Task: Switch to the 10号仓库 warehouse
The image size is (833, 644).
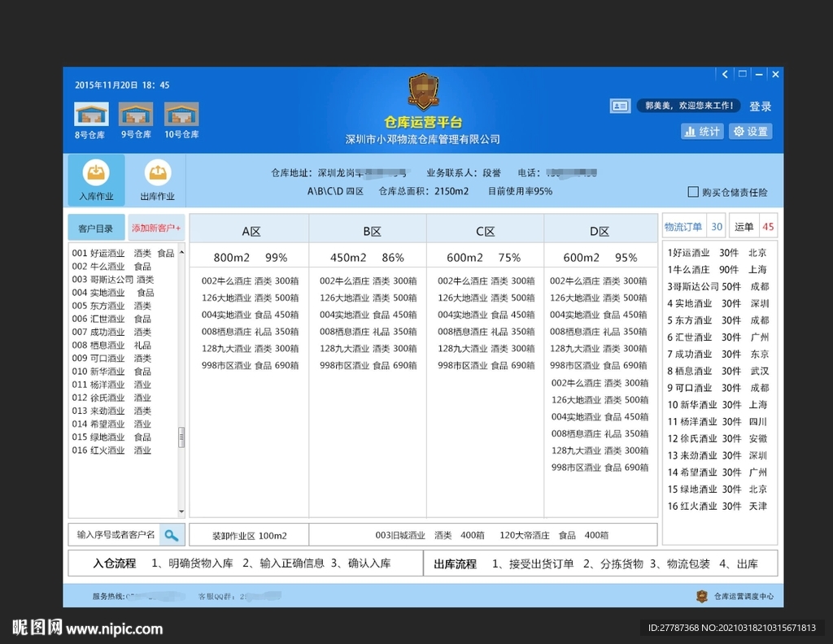Action: pyautogui.click(x=181, y=115)
